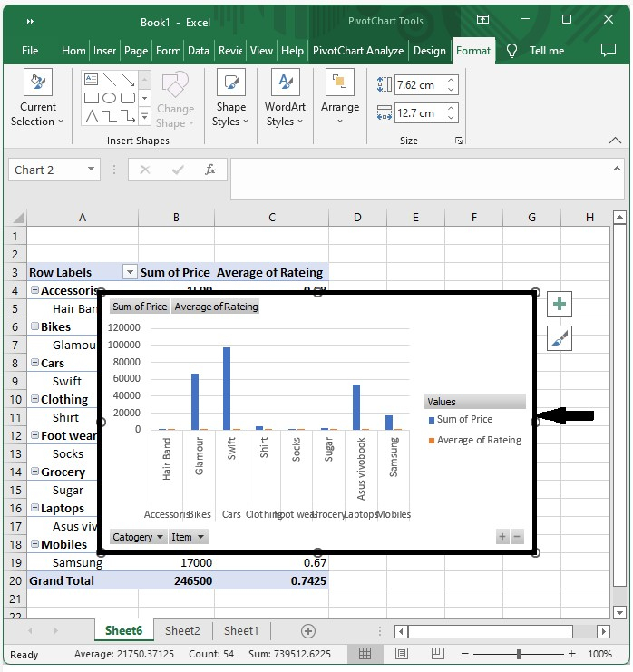Switch to Page Layout view
633x672 pixels.
402,654
